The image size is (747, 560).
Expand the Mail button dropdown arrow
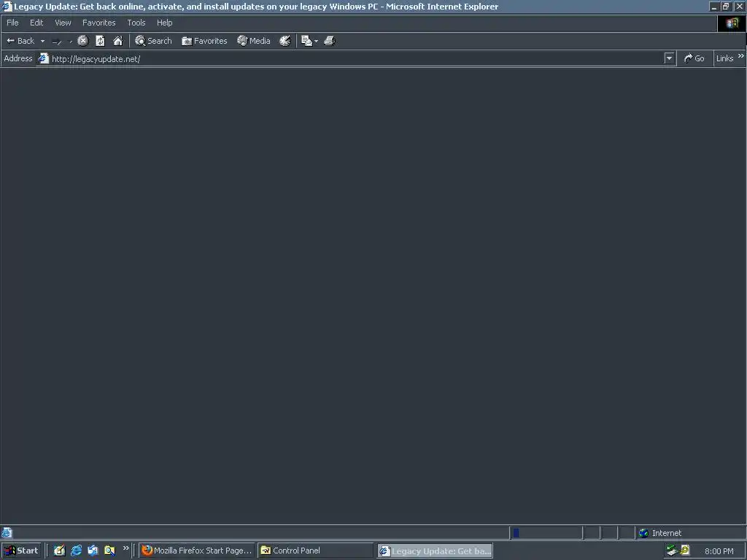click(317, 42)
